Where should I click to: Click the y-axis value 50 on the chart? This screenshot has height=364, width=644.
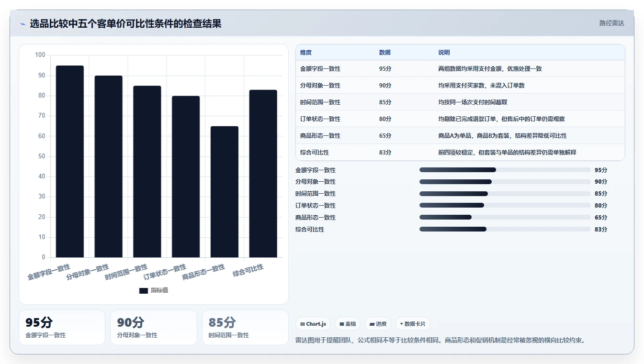[42, 156]
